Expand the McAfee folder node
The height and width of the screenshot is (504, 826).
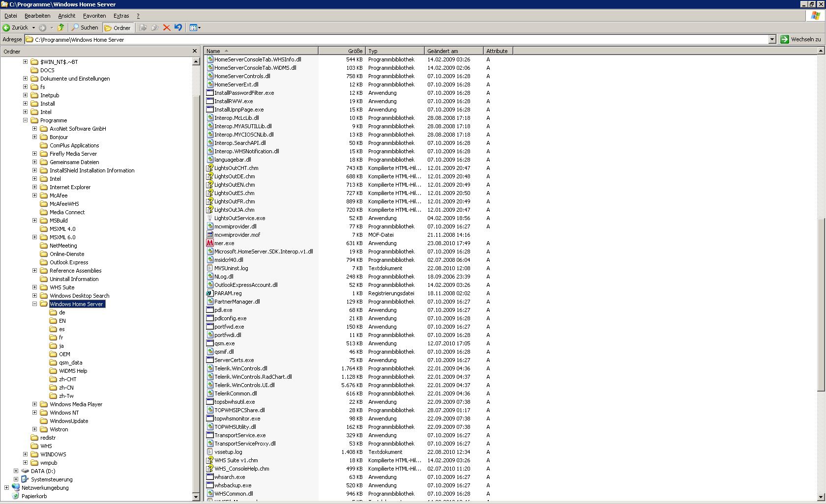tap(35, 196)
